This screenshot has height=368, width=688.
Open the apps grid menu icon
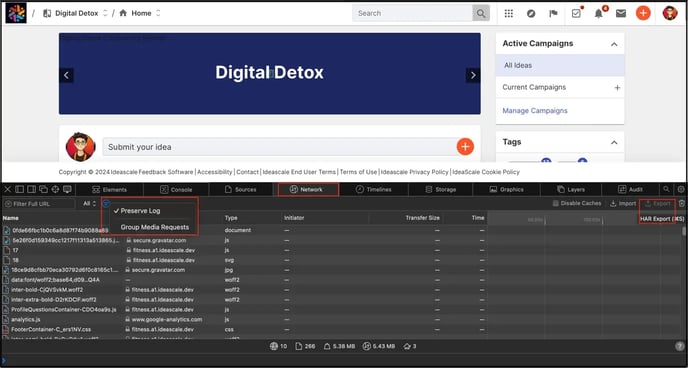pyautogui.click(x=509, y=14)
